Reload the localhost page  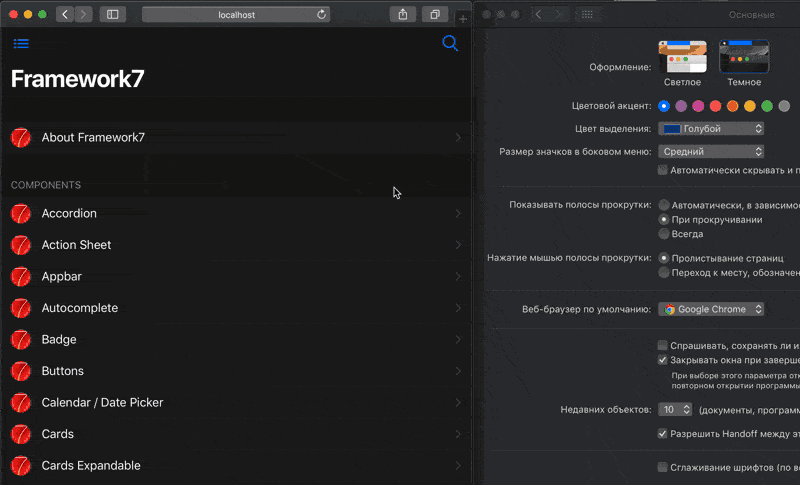(x=321, y=14)
